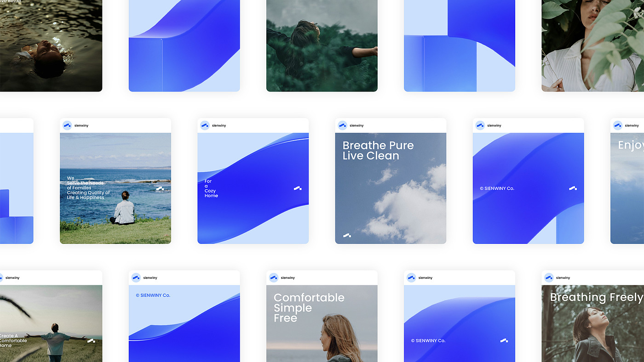The height and width of the screenshot is (362, 644).
Task: Open the photo of woman in white behind leaves
Action: 593,46
